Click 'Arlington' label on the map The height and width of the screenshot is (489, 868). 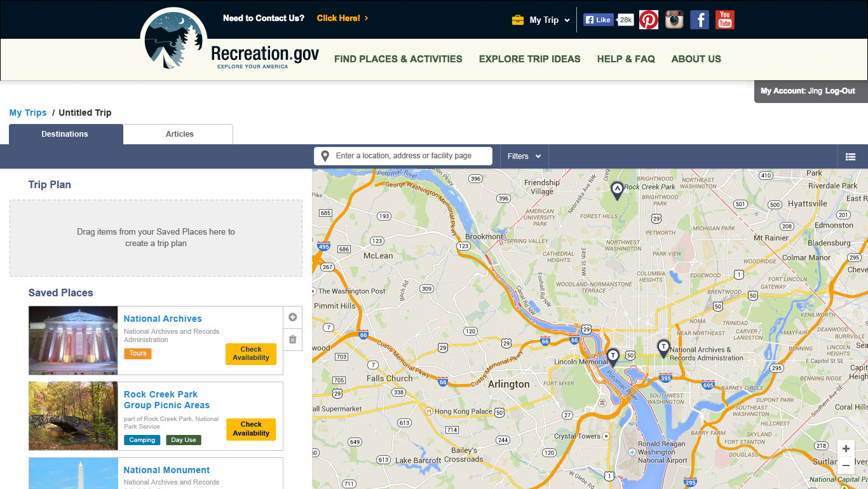(508, 384)
